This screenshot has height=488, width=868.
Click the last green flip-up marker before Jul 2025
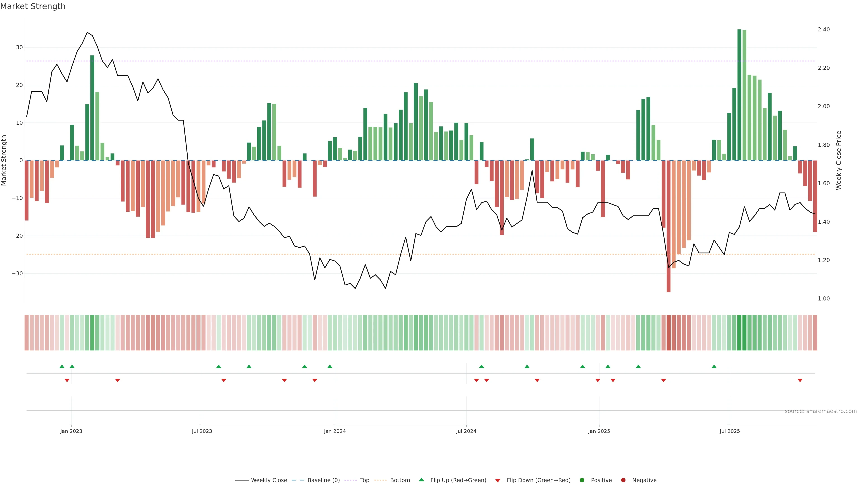[714, 366]
